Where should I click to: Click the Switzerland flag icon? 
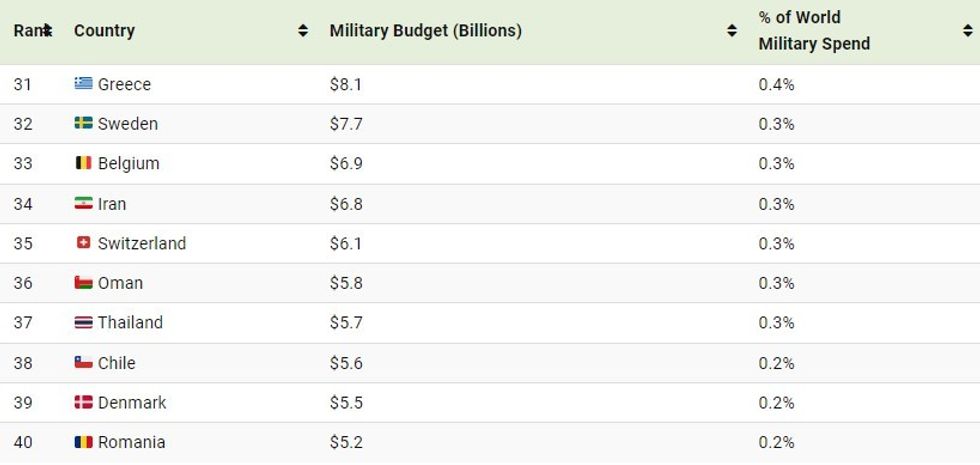pyautogui.click(x=83, y=243)
